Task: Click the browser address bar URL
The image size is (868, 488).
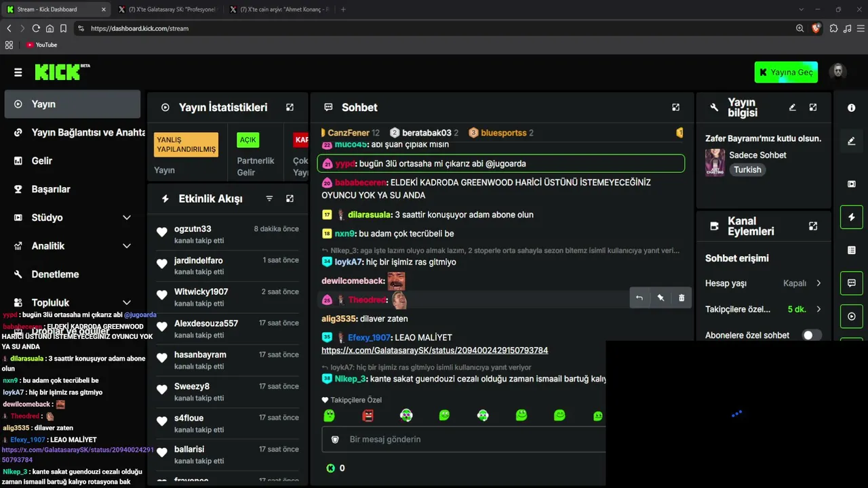Action: (x=140, y=28)
